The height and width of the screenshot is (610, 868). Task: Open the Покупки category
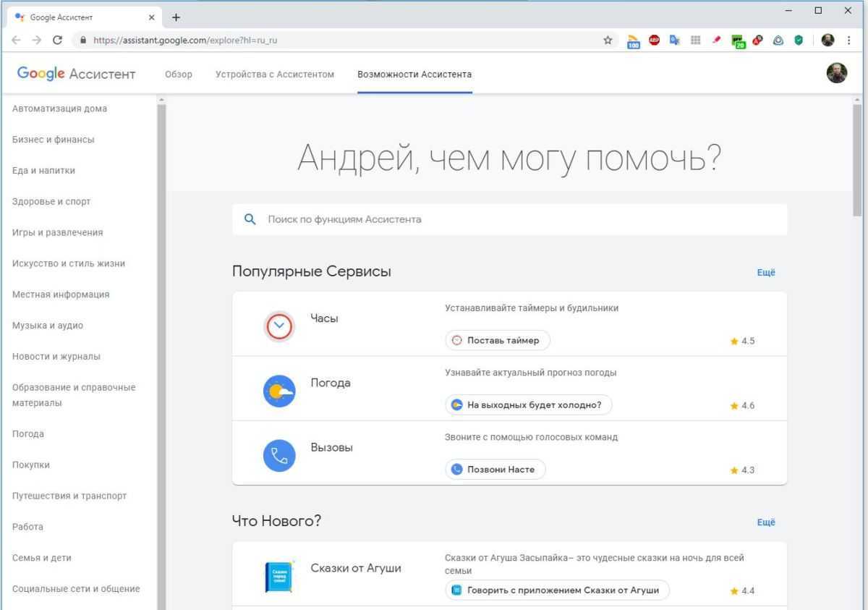[x=31, y=465]
